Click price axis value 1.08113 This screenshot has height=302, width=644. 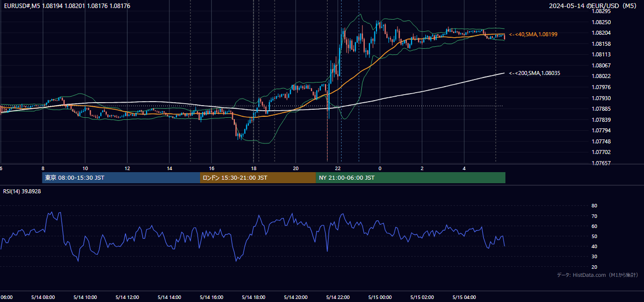601,54
